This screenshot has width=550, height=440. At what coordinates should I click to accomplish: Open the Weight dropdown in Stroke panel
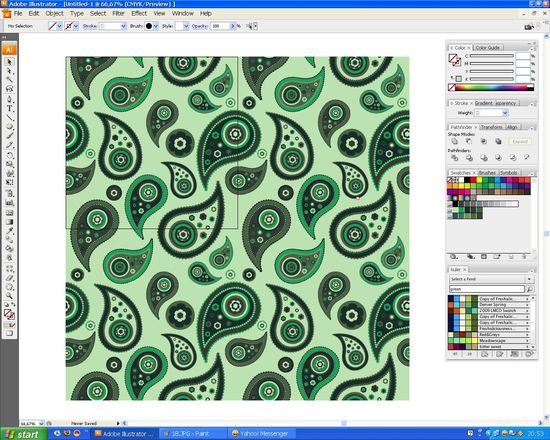[505, 113]
